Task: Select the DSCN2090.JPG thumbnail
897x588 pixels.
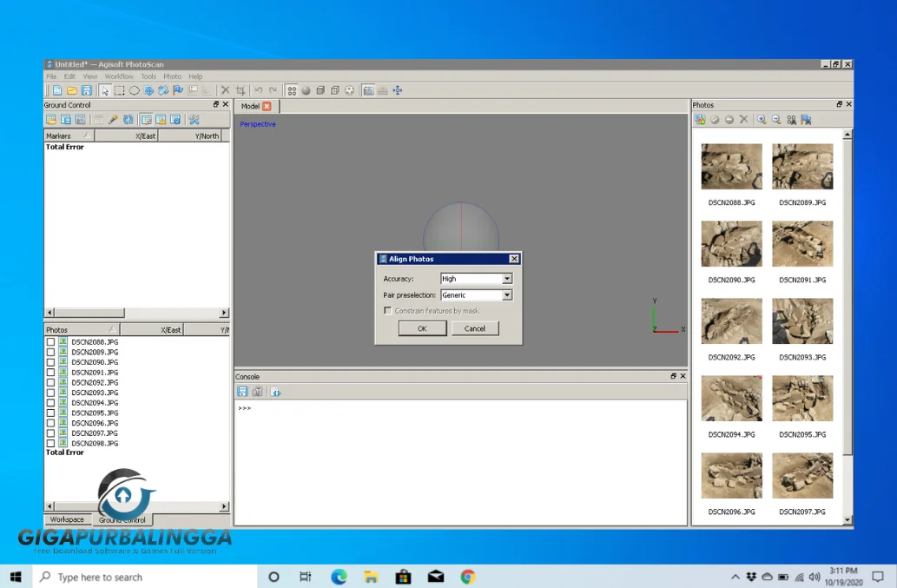Action: tap(731, 244)
